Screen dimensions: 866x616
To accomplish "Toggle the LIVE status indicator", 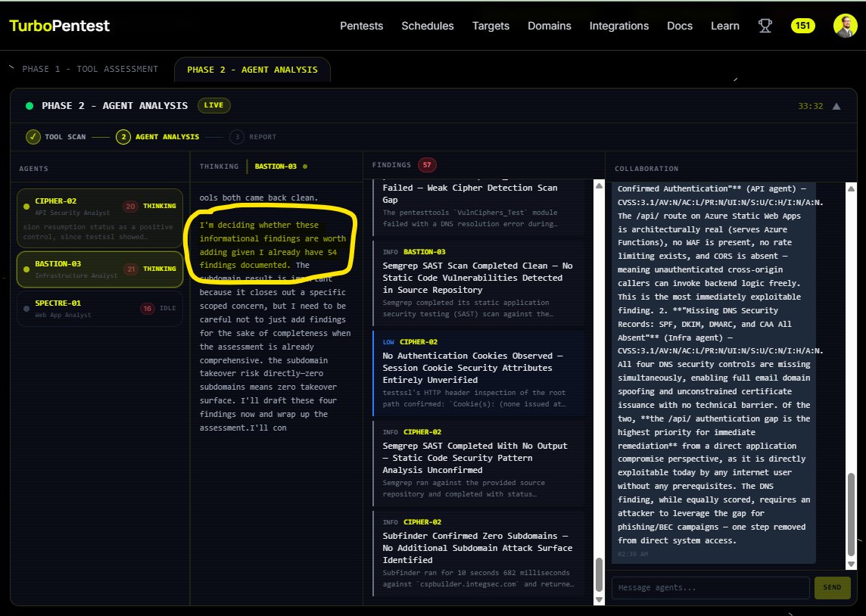I will [x=213, y=105].
